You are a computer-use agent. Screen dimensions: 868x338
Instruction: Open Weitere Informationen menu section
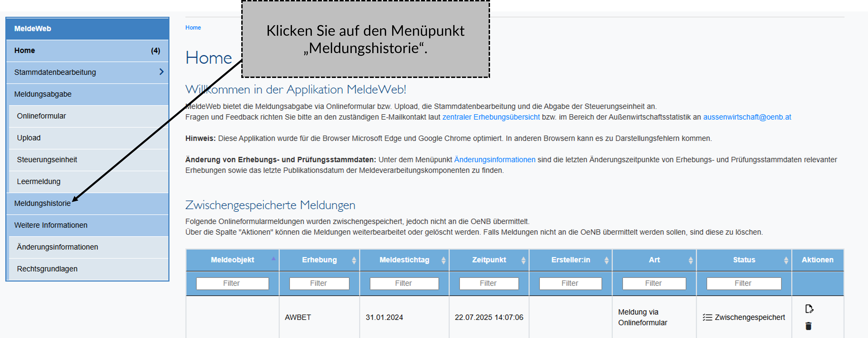tap(51, 225)
